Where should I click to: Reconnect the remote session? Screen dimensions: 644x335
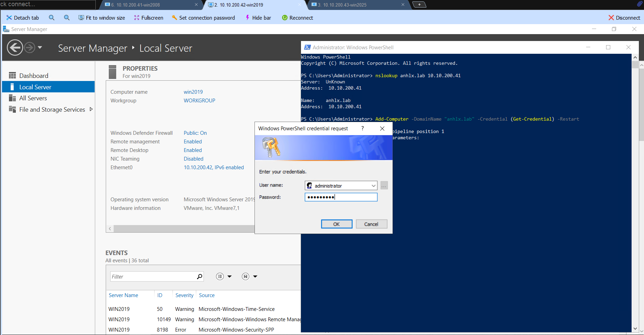[297, 18]
